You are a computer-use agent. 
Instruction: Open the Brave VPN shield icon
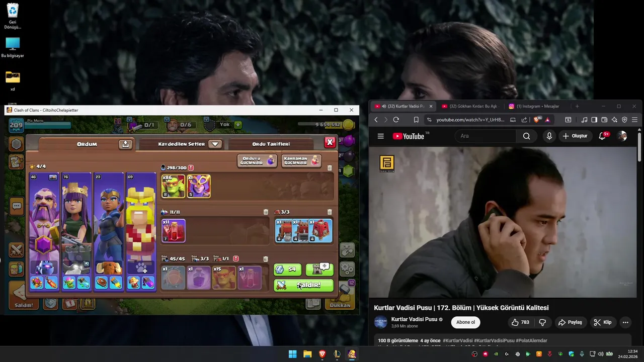624,120
